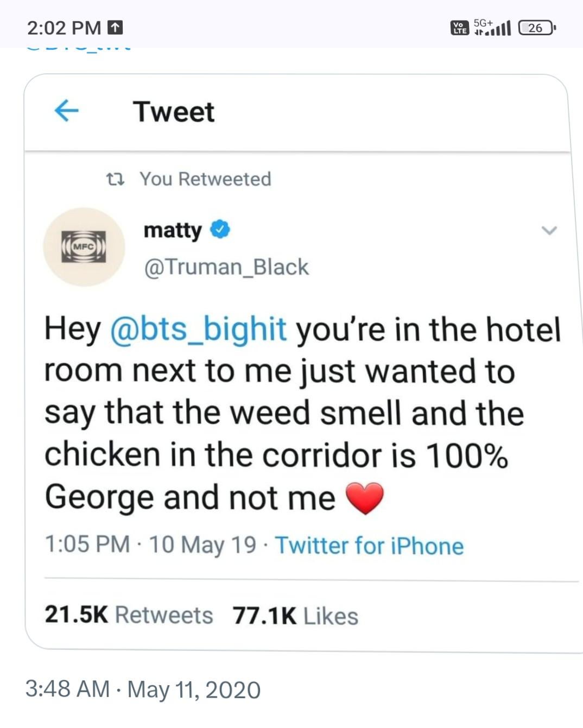The height and width of the screenshot is (728, 583).
Task: Tap the blue back arrow
Action: click(67, 111)
